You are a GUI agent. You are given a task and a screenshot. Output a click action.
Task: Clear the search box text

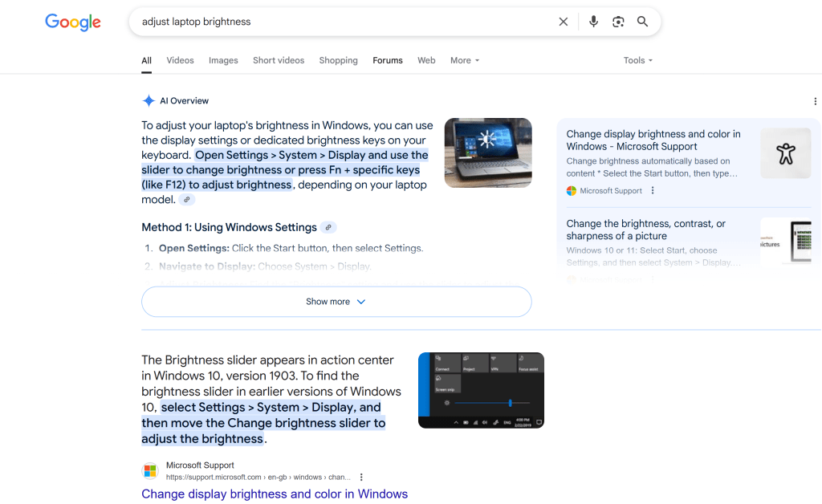coord(563,22)
